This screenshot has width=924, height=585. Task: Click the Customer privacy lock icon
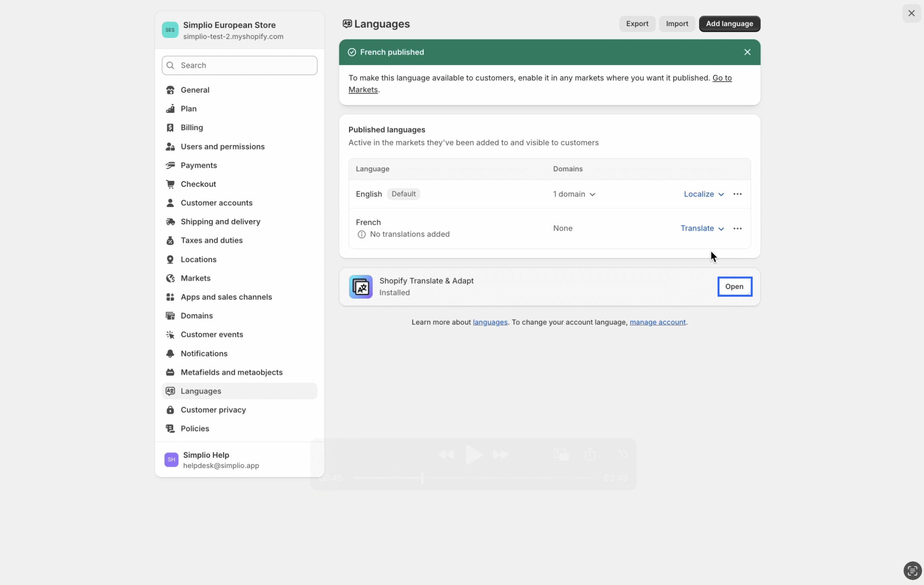coord(170,410)
